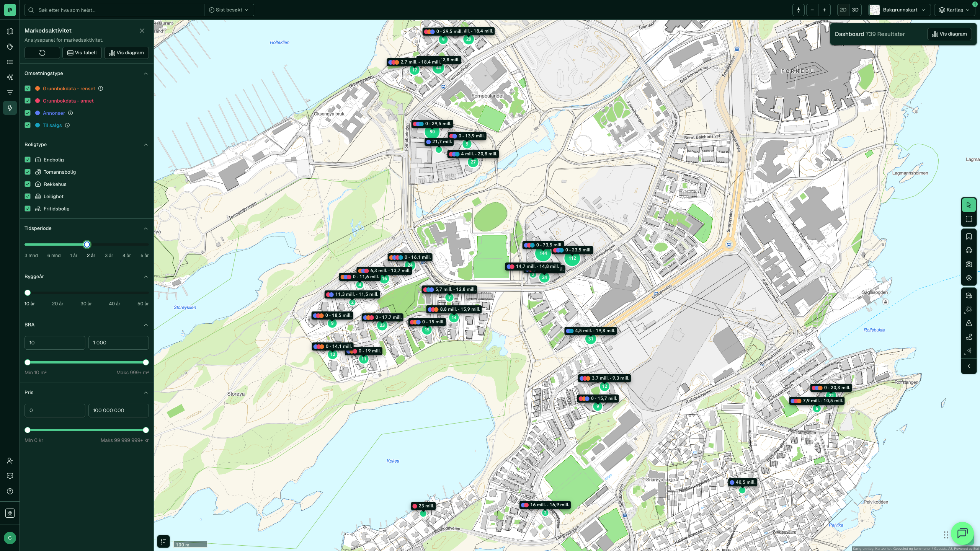Collapse the Omsetningstype section
The width and height of the screenshot is (980, 551).
coord(145,73)
